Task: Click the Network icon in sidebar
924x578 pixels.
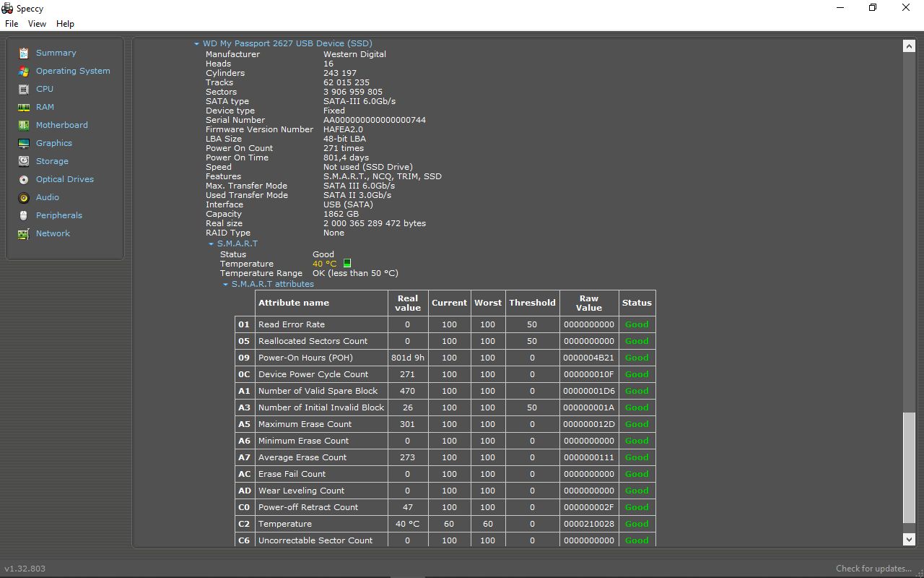Action: [24, 233]
